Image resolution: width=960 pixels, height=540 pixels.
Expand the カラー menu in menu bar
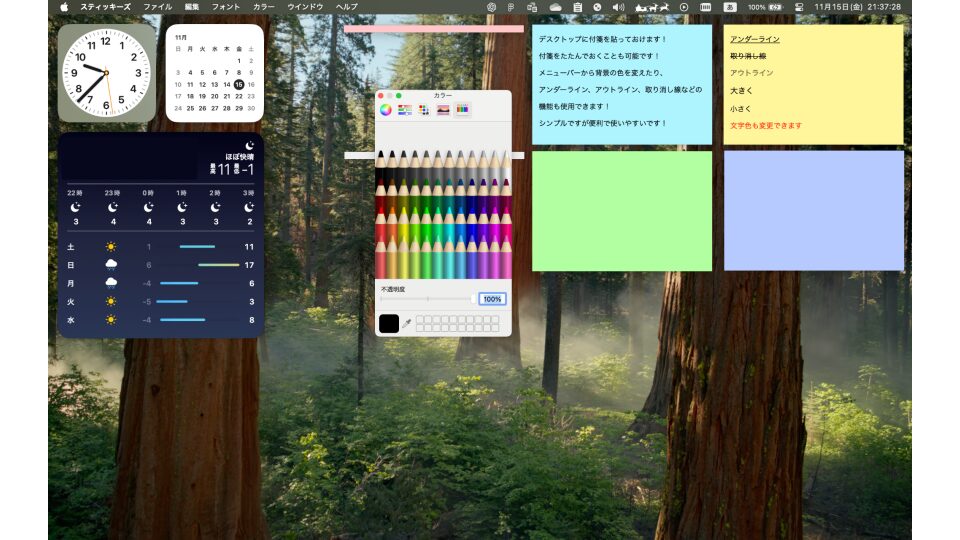point(264,7)
